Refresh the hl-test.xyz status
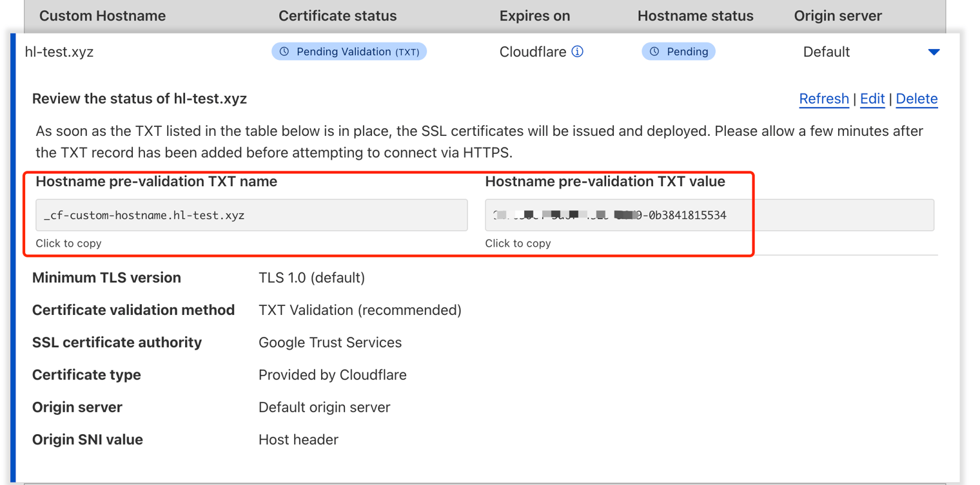Image resolution: width=980 pixels, height=485 pixels. click(823, 99)
